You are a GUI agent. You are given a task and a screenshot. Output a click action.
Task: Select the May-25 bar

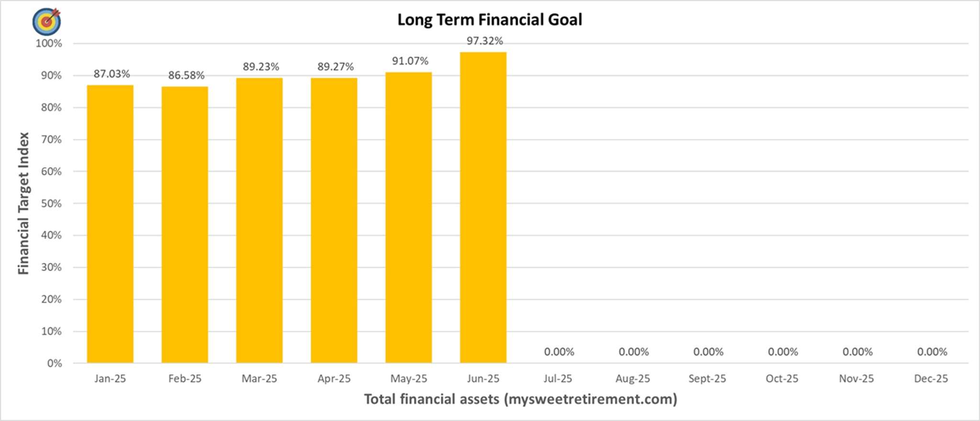point(409,217)
